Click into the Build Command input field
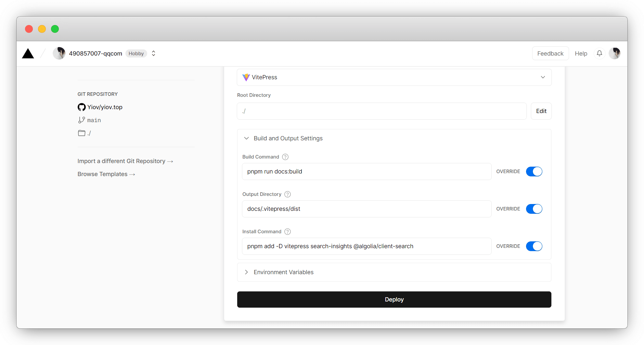644x345 pixels. (367, 172)
